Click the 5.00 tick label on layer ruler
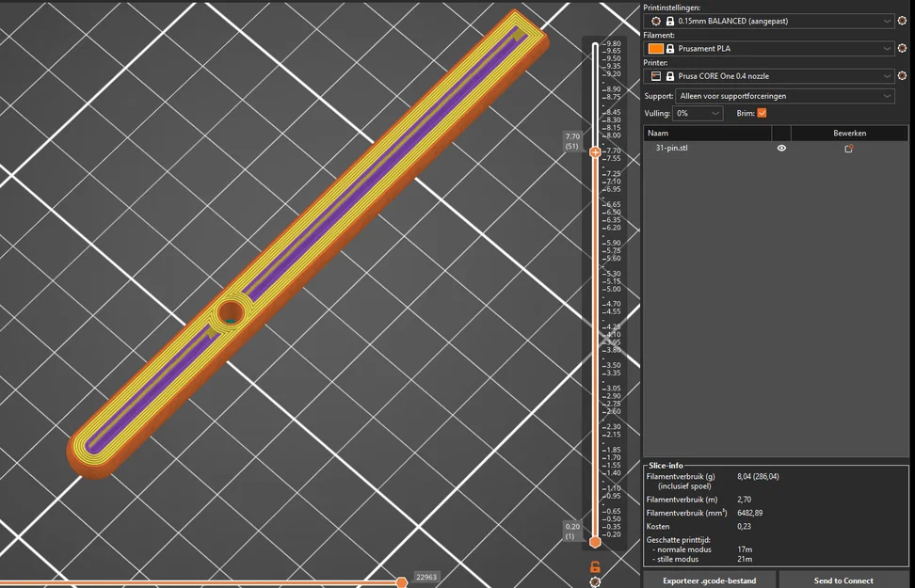This screenshot has height=588, width=915. click(x=613, y=289)
